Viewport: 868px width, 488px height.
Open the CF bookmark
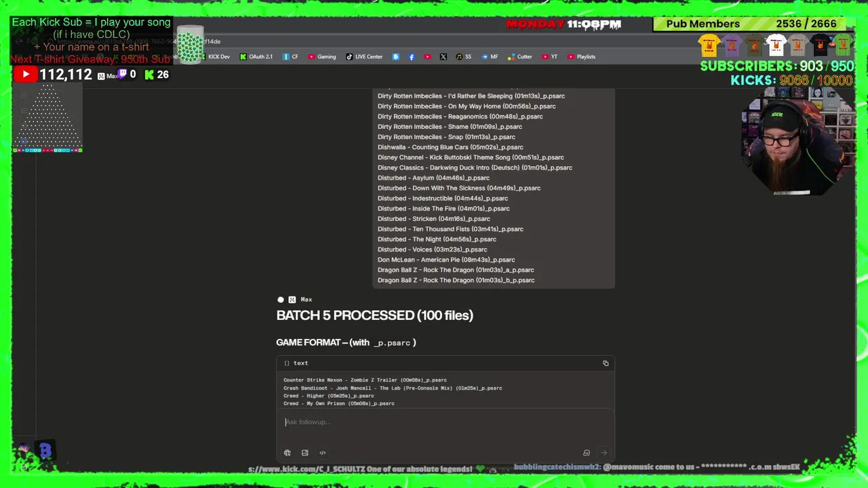pyautogui.click(x=290, y=57)
